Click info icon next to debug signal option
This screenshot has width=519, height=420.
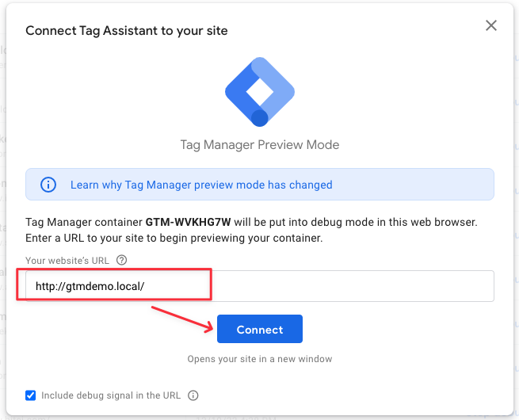click(x=193, y=395)
